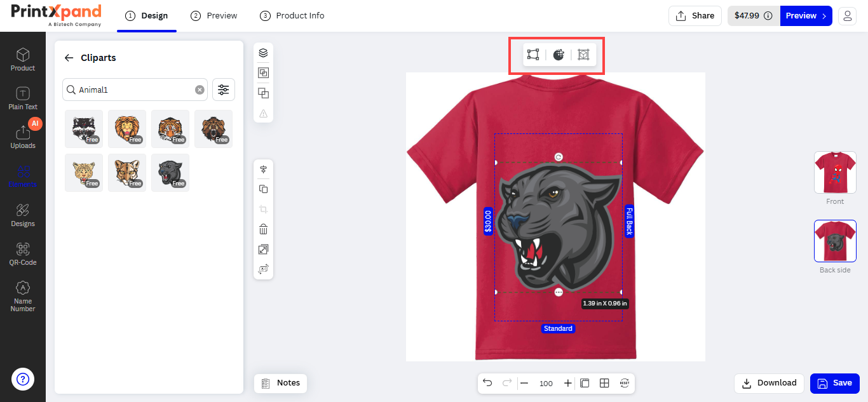Click the trash icon to delete clipart
868x402 pixels.
[x=263, y=229]
